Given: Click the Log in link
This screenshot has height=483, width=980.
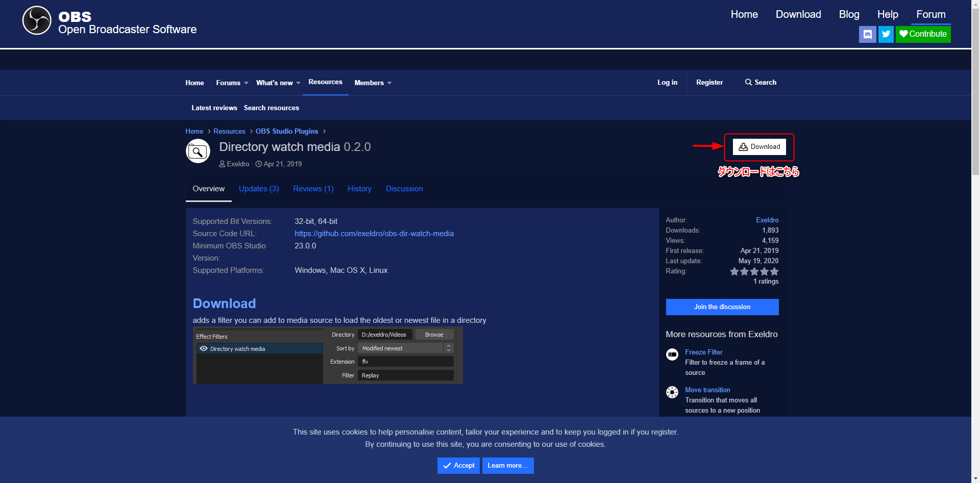Looking at the screenshot, I should tap(667, 82).
